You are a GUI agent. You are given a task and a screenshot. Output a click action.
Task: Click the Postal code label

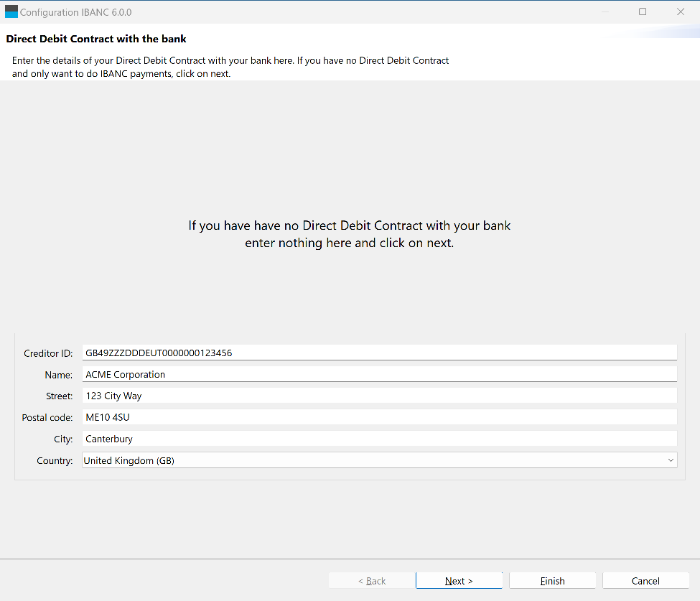coord(47,417)
